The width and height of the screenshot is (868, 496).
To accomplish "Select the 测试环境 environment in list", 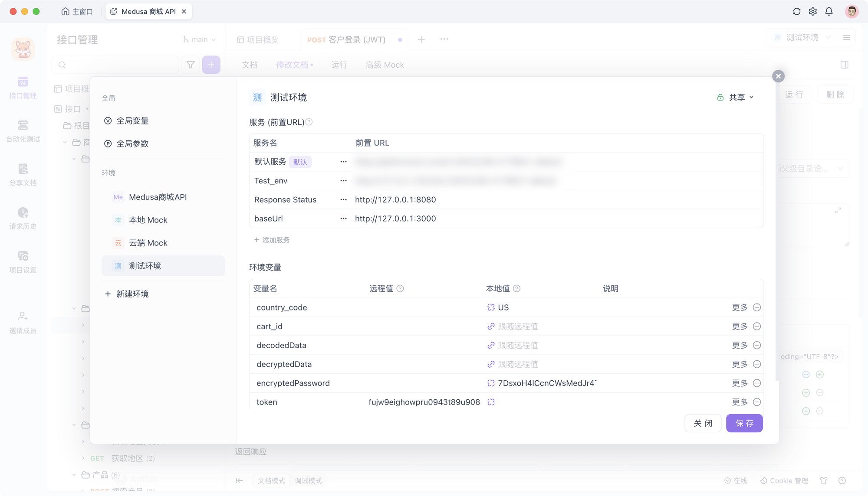I will [x=163, y=266].
